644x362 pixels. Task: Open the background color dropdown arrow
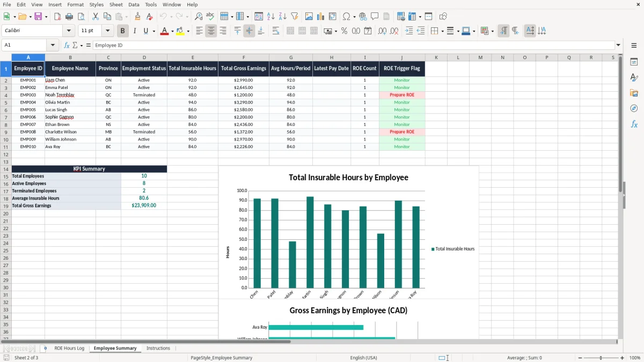point(188,31)
